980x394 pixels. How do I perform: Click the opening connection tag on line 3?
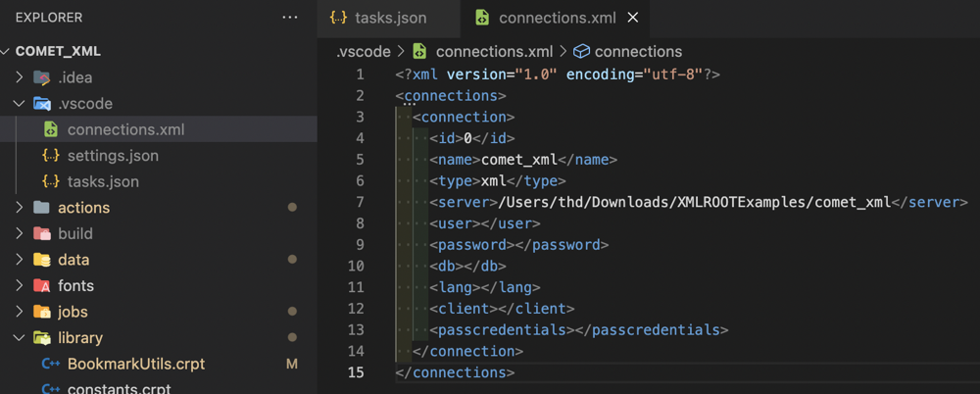[464, 117]
